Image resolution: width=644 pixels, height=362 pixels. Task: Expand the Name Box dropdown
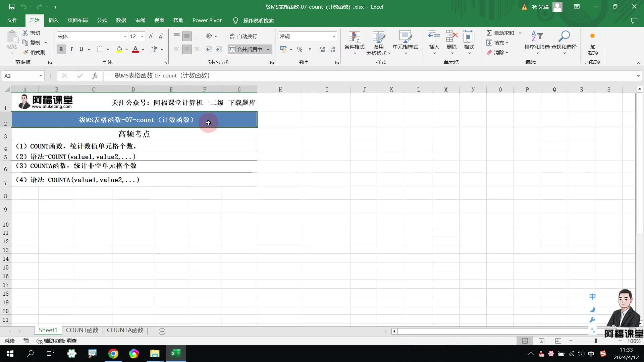(41, 76)
